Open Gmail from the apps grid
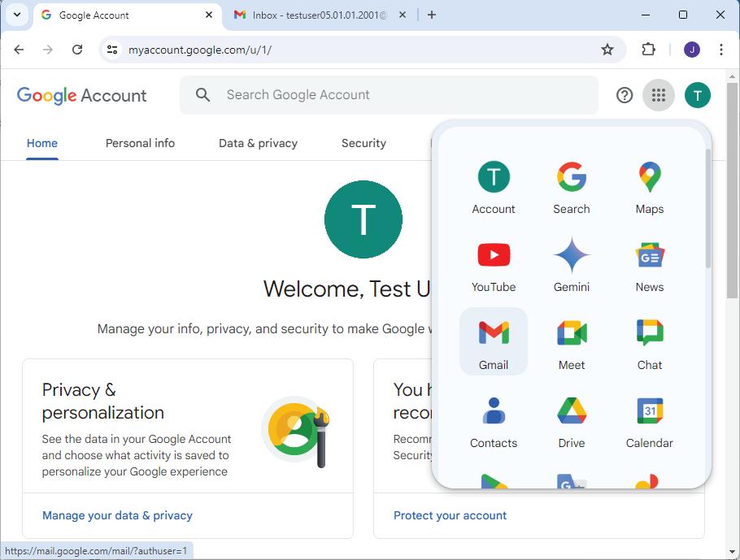This screenshot has height=560, width=740. (x=493, y=341)
